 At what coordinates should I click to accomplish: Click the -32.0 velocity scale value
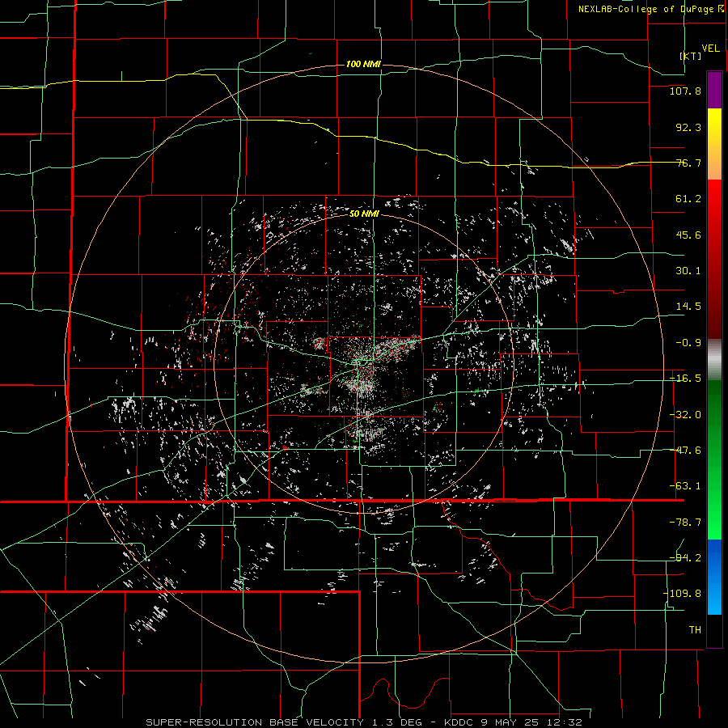click(685, 415)
